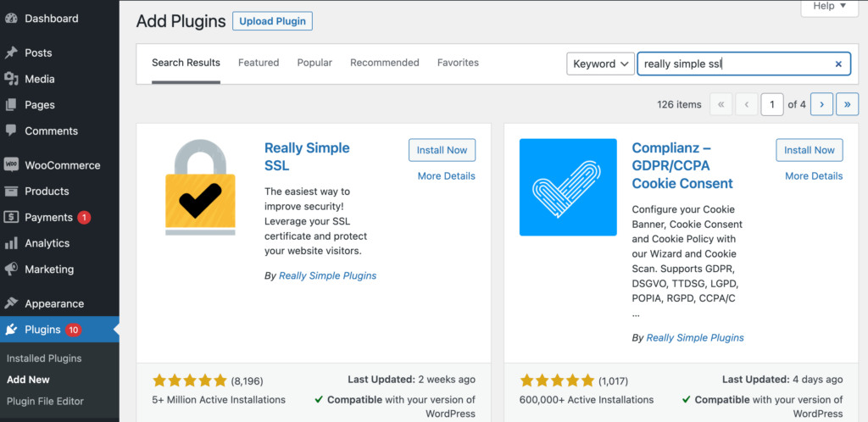Click the Appearance paintbrush icon
The image size is (868, 422).
point(12,303)
